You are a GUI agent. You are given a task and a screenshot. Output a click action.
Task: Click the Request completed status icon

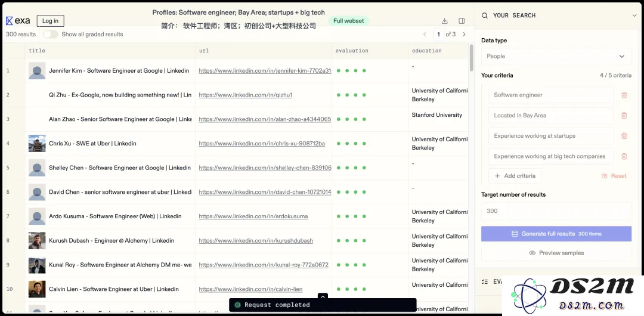[x=237, y=305]
